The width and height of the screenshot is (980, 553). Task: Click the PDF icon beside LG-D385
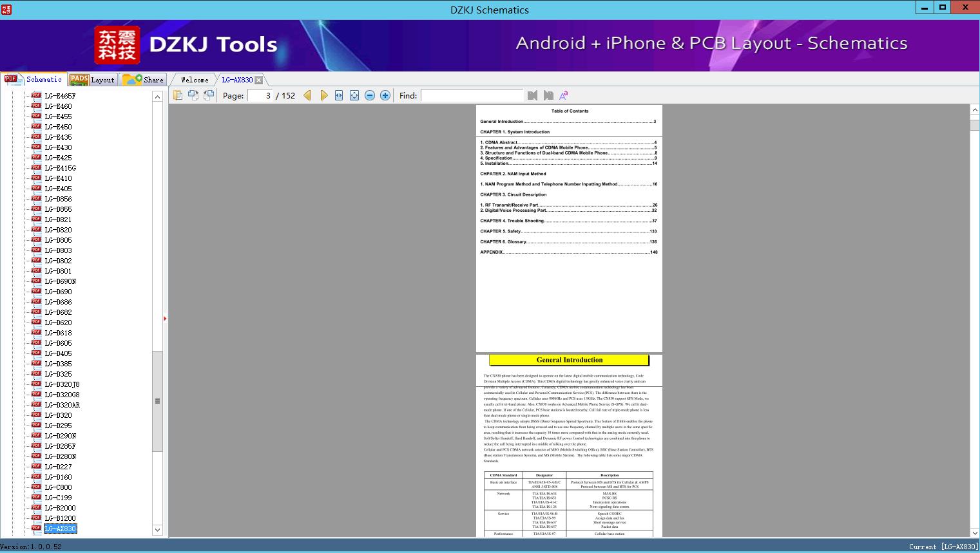point(36,363)
